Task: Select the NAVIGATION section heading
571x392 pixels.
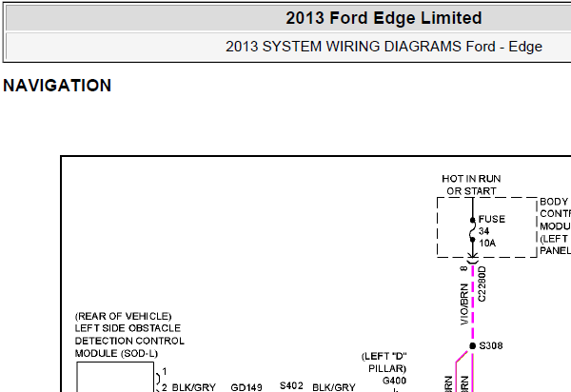Action: 57,86
